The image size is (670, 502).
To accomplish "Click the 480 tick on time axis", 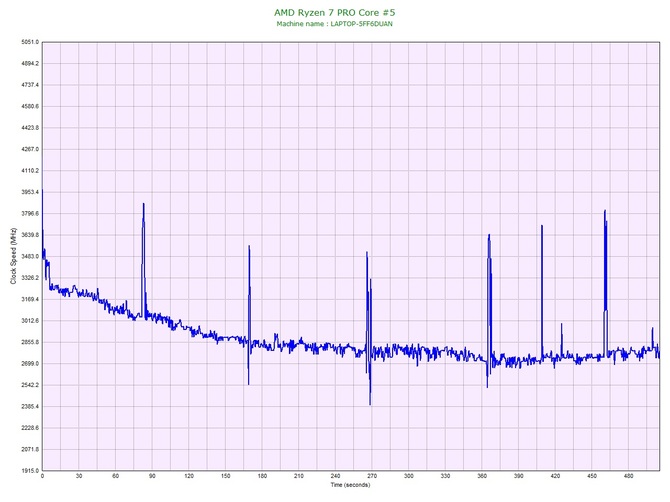I will point(629,476).
